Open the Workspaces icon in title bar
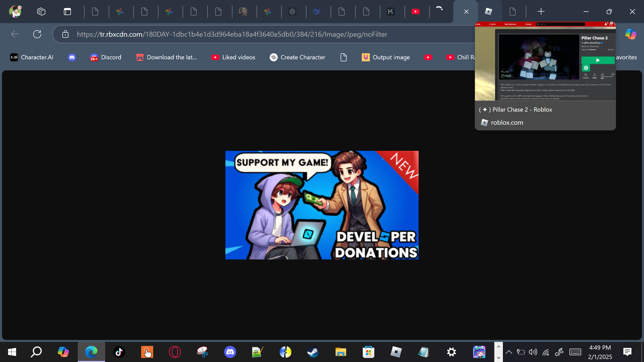 tap(41, 12)
